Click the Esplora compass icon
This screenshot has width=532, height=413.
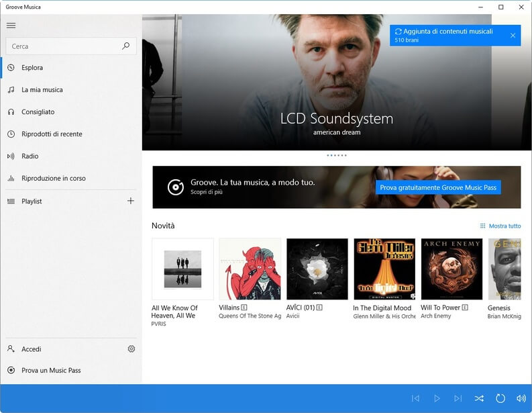(x=11, y=68)
